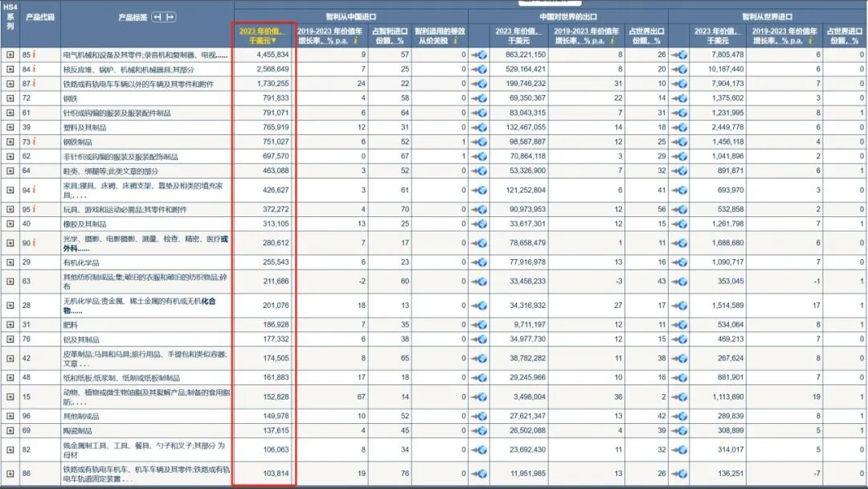Select the value 152,828 in row 15
Screen dimensions: 868x489
tap(276, 397)
